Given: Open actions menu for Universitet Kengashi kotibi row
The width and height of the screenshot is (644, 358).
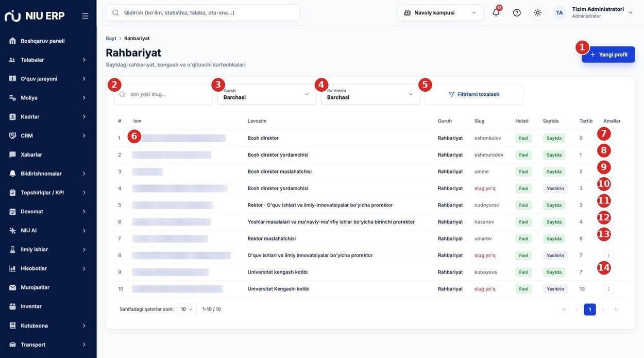Looking at the screenshot, I should 608,289.
